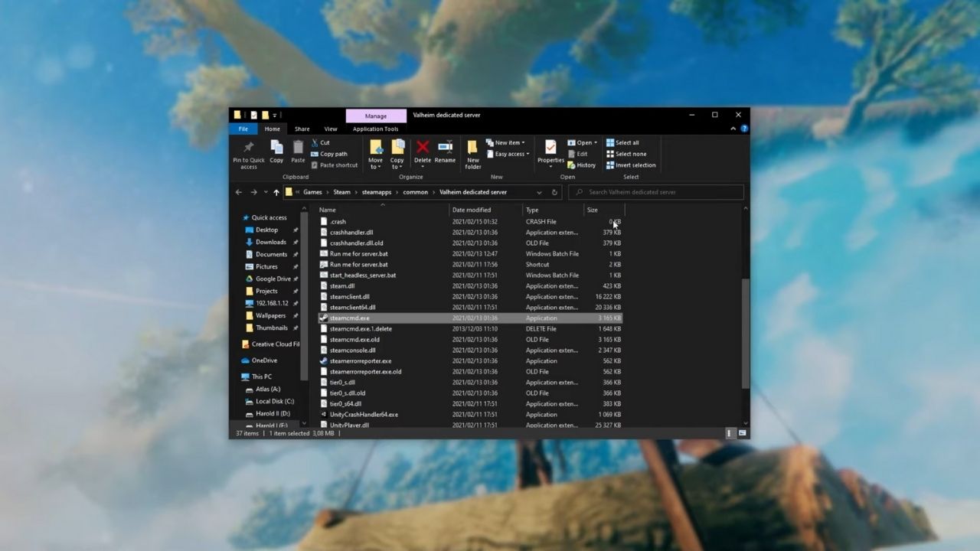Create a folder with the New folder icon

(472, 149)
